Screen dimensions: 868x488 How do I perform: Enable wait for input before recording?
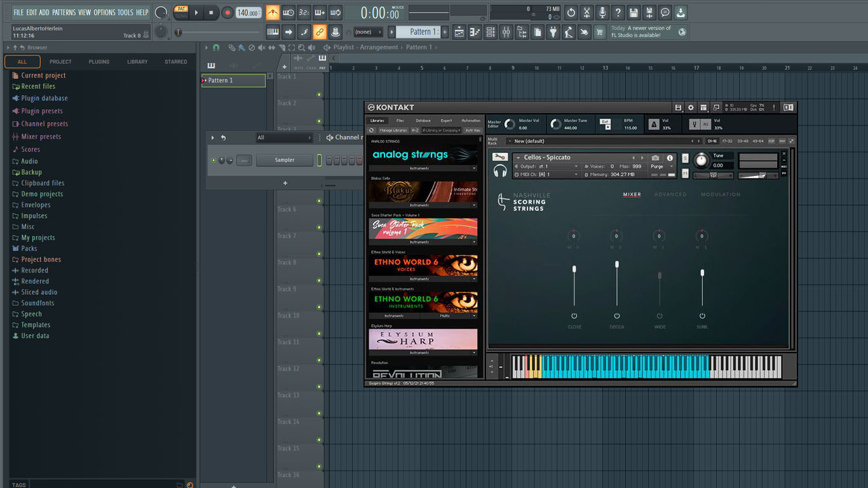tap(288, 12)
